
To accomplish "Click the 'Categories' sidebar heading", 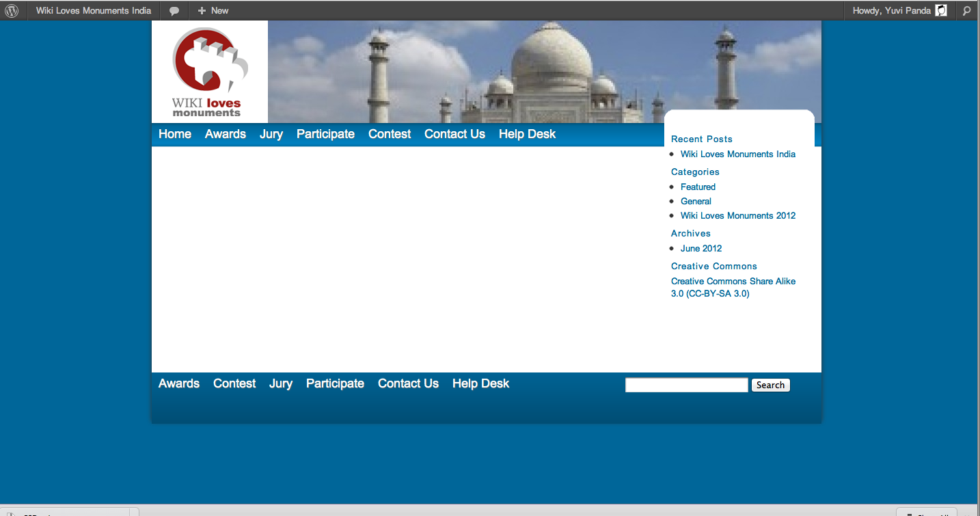I will point(695,172).
